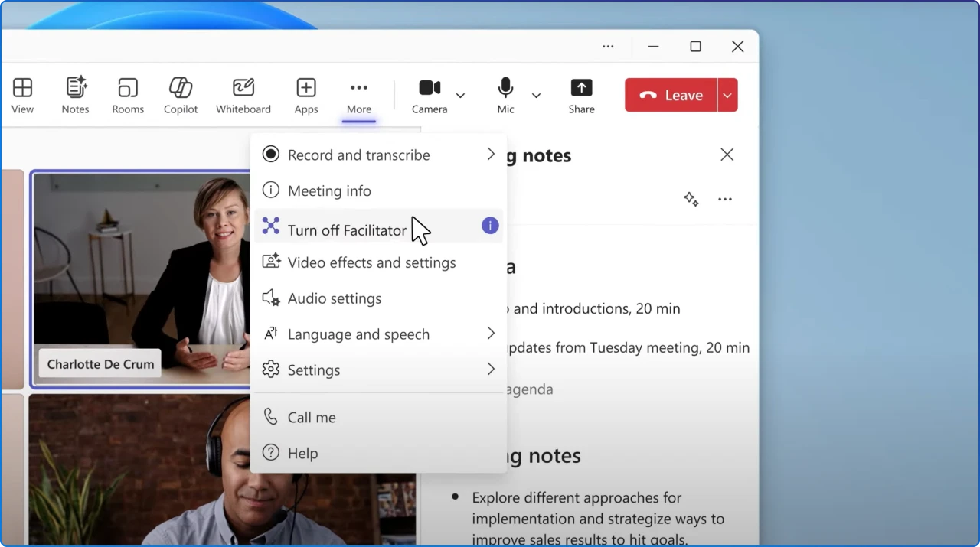The height and width of the screenshot is (547, 980).
Task: Select Call me
Action: [379, 417]
